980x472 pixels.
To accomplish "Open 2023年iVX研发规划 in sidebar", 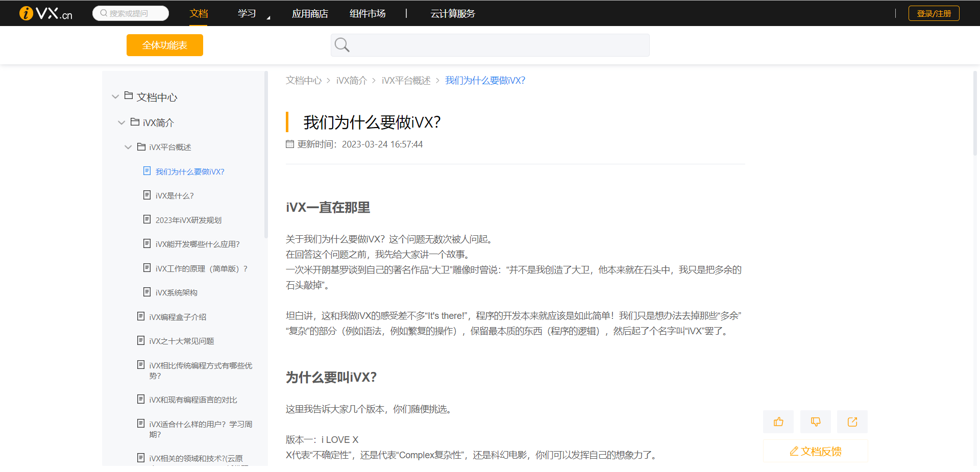I will (x=188, y=220).
